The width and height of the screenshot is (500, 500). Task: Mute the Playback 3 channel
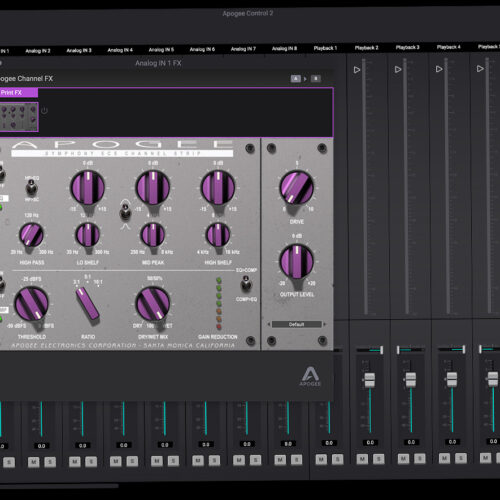pos(403,459)
